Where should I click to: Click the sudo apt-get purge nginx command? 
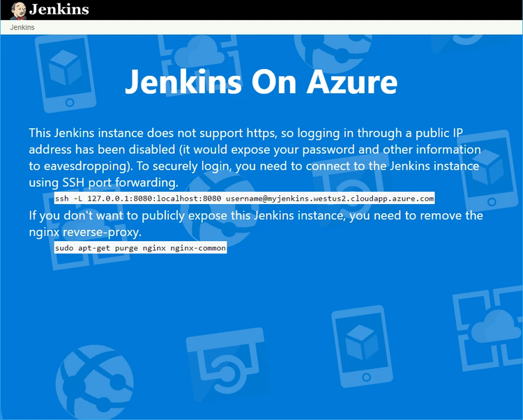[140, 248]
